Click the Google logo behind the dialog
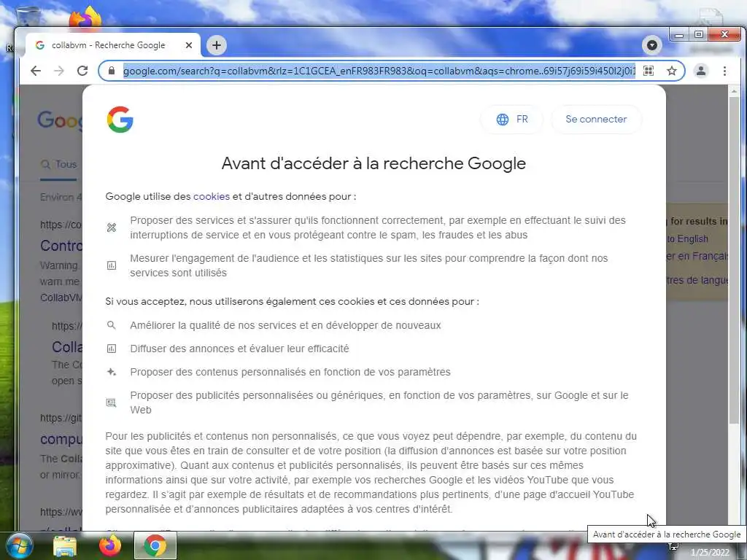 [x=60, y=120]
